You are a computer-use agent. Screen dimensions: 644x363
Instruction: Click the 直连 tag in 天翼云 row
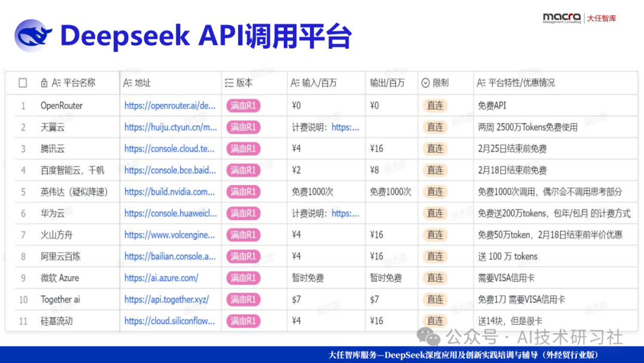point(435,127)
